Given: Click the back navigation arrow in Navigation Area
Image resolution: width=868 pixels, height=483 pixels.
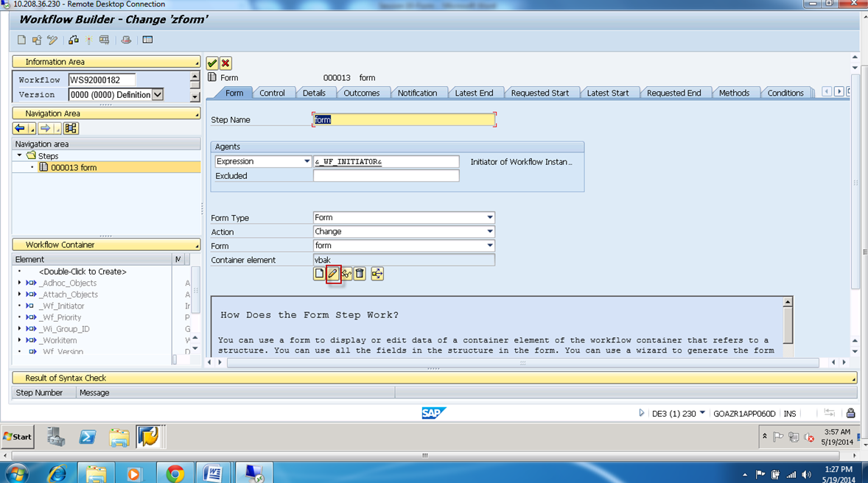Looking at the screenshot, I should [19, 127].
